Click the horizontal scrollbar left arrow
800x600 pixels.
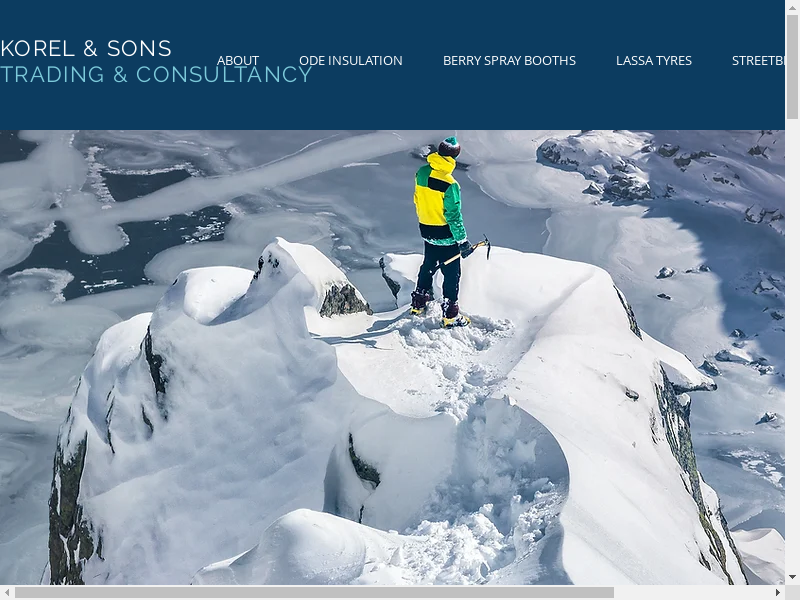[x=7, y=592]
